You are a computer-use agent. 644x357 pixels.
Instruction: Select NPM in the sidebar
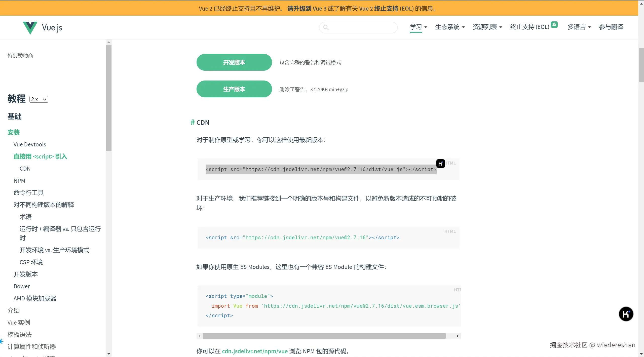point(19,181)
